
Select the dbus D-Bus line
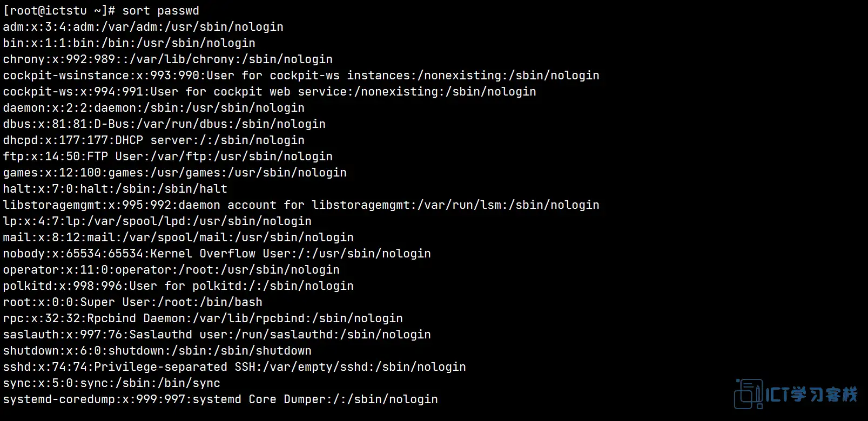pos(164,124)
